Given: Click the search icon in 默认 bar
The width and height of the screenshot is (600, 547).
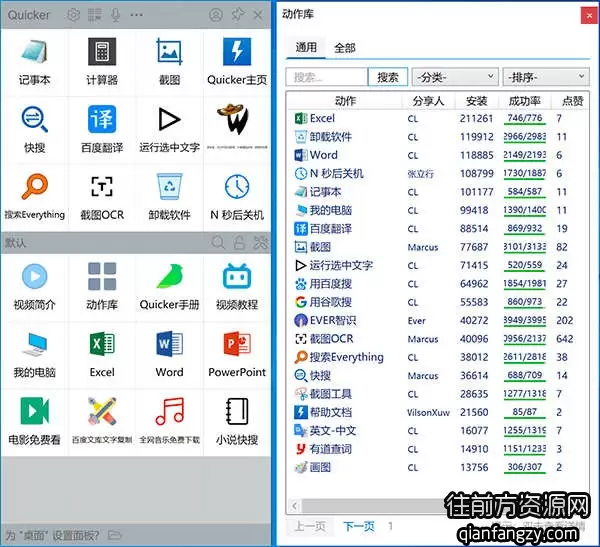Looking at the screenshot, I should pyautogui.click(x=218, y=242).
